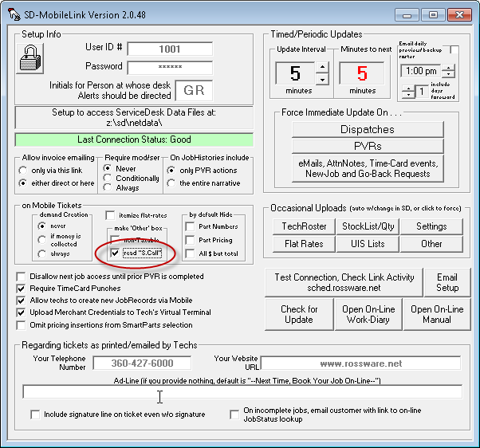480x448 pixels.
Task: Increase the Update Interval with up arrow
Action: pyautogui.click(x=321, y=69)
